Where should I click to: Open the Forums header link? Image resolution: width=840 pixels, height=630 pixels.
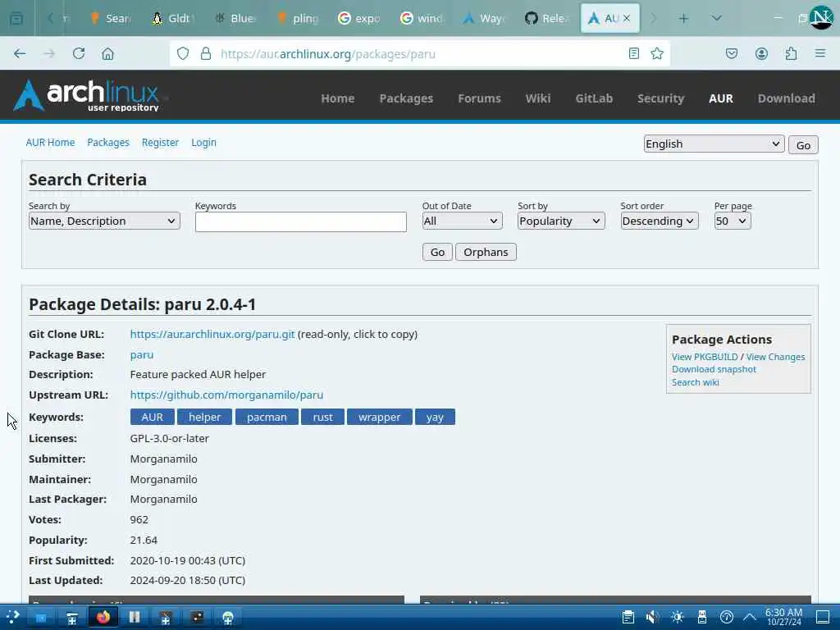click(479, 98)
